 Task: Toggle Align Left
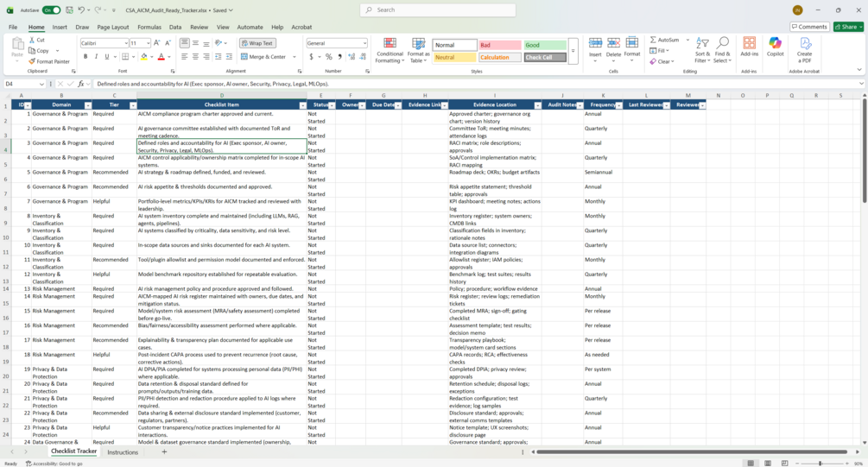(x=184, y=56)
